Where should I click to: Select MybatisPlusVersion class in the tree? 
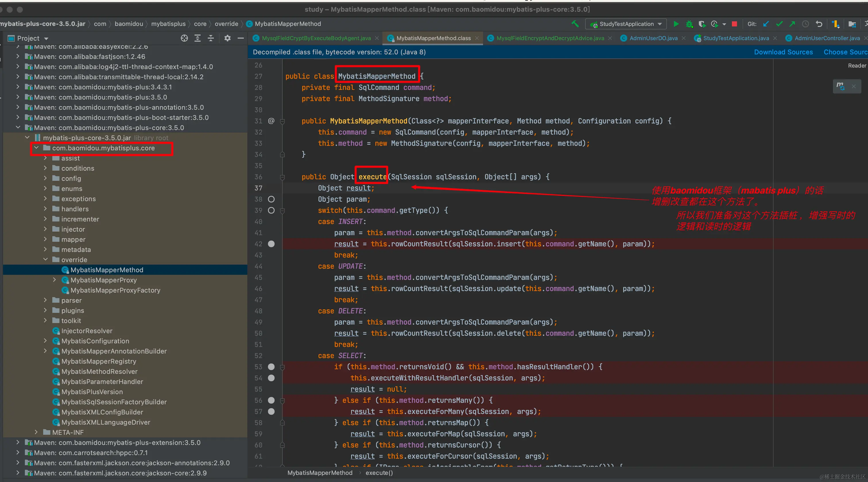point(92,392)
